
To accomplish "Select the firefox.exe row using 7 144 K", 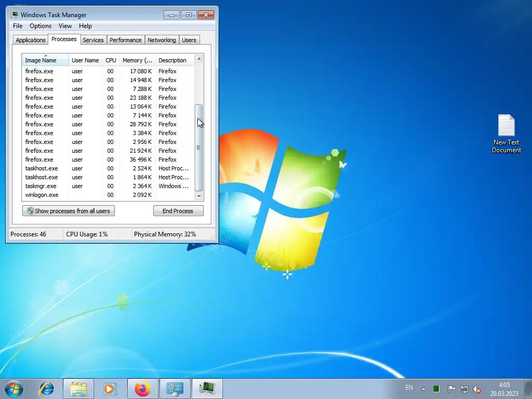I will pyautogui.click(x=108, y=115).
